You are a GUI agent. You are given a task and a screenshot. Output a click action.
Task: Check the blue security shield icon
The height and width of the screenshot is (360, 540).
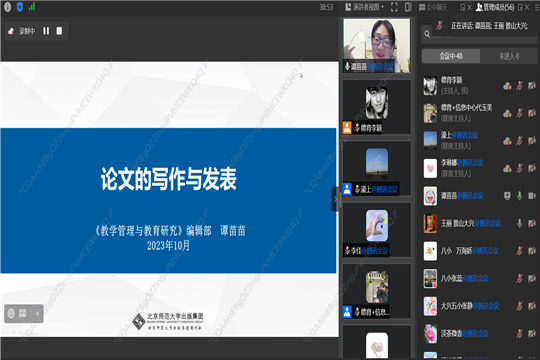[x=20, y=7]
